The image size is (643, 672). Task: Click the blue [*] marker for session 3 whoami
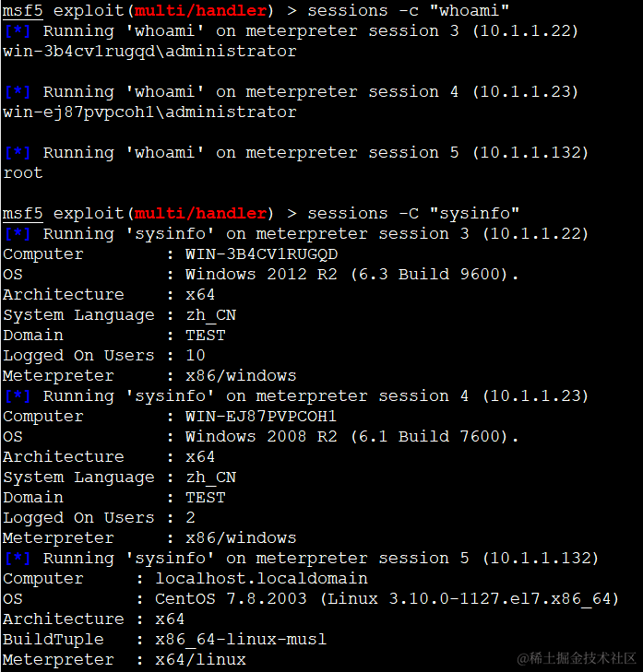tap(18, 30)
